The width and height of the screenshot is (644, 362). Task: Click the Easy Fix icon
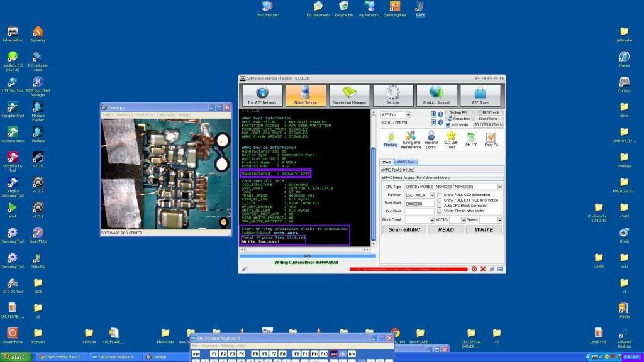(491, 140)
